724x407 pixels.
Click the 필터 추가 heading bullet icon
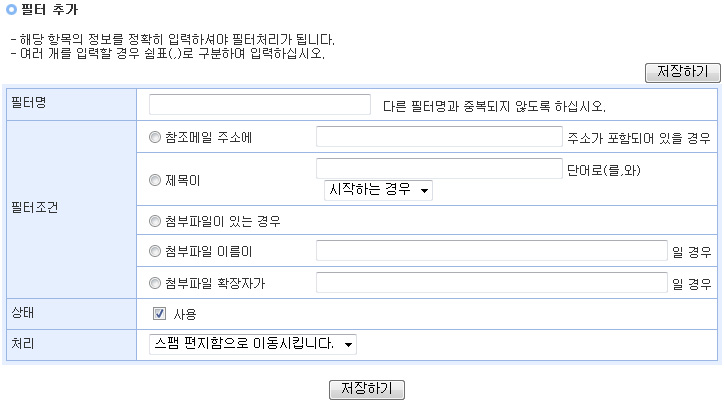(x=10, y=9)
